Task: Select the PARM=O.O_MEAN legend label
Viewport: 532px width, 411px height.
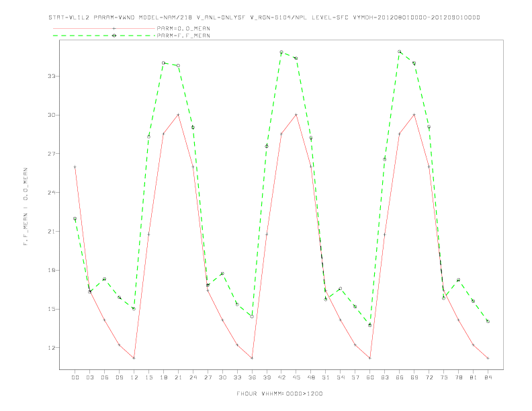Action: (183, 28)
